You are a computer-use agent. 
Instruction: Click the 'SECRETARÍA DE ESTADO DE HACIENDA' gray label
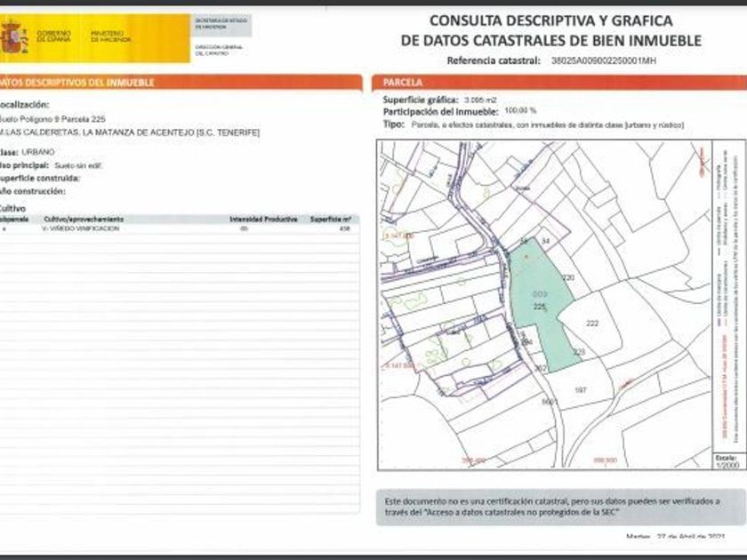[221, 24]
